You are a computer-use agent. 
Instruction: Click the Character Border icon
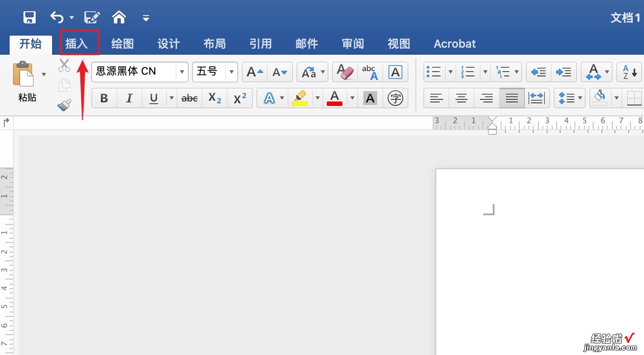point(395,72)
